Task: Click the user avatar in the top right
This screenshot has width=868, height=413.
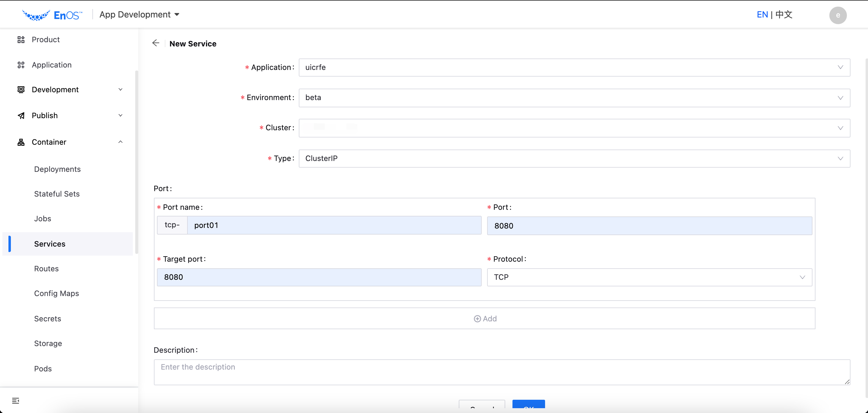Action: click(838, 15)
